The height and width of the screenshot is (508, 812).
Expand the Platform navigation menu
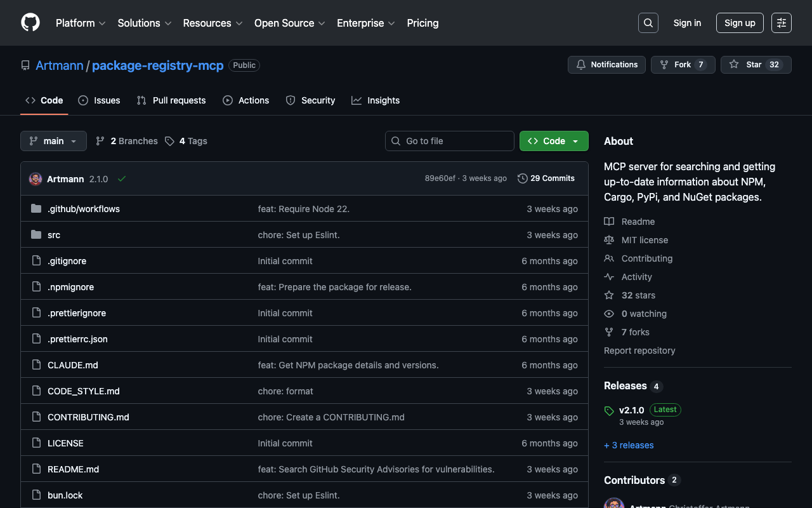point(81,23)
